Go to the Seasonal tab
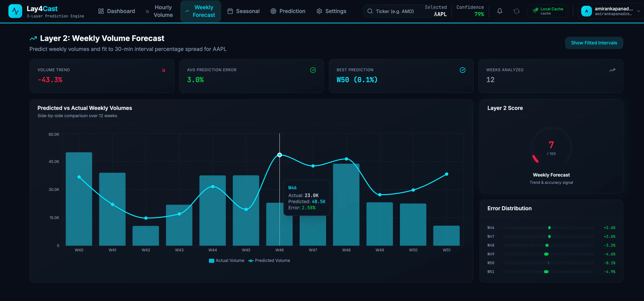Image resolution: width=644 pixels, height=301 pixels. (244, 11)
